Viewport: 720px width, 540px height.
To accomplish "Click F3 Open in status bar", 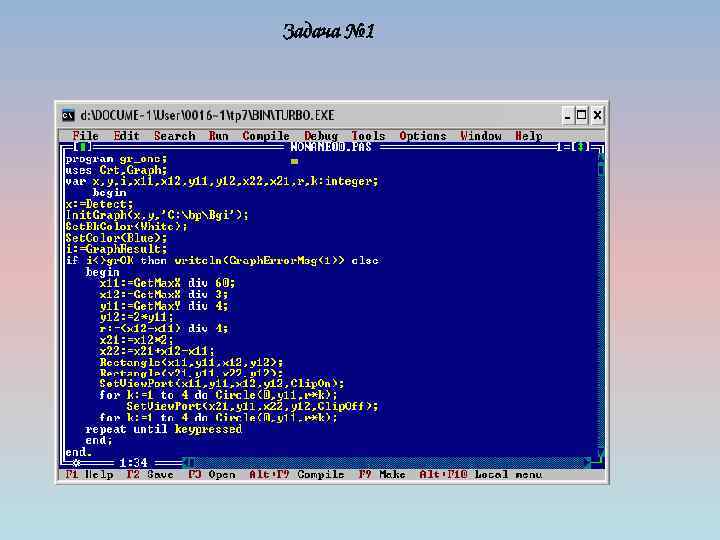I will coord(212,474).
